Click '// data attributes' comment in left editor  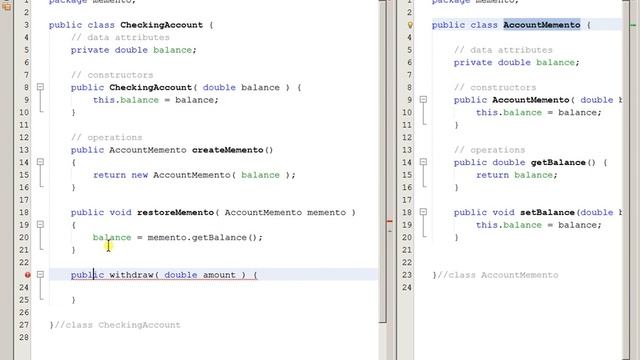coord(120,37)
